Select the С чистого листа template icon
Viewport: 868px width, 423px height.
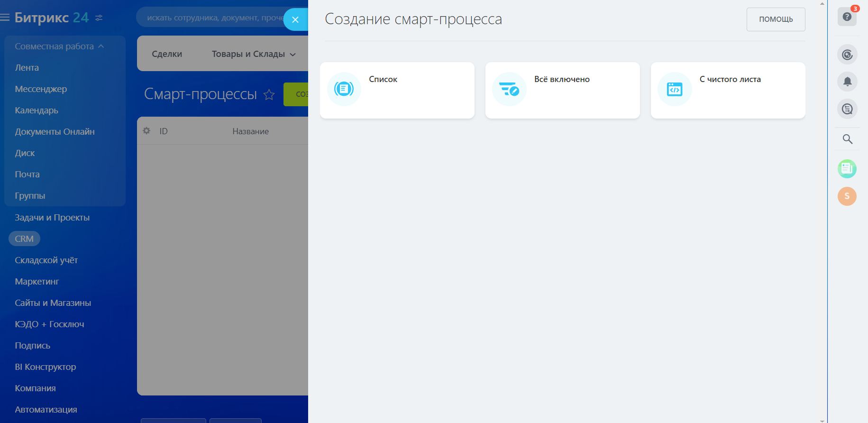point(675,89)
